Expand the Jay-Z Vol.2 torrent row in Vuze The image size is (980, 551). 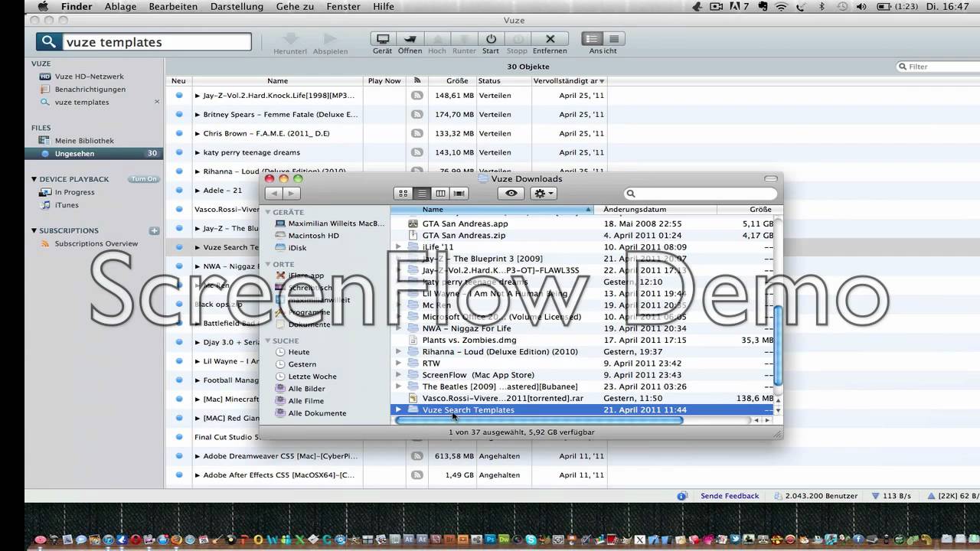(197, 96)
